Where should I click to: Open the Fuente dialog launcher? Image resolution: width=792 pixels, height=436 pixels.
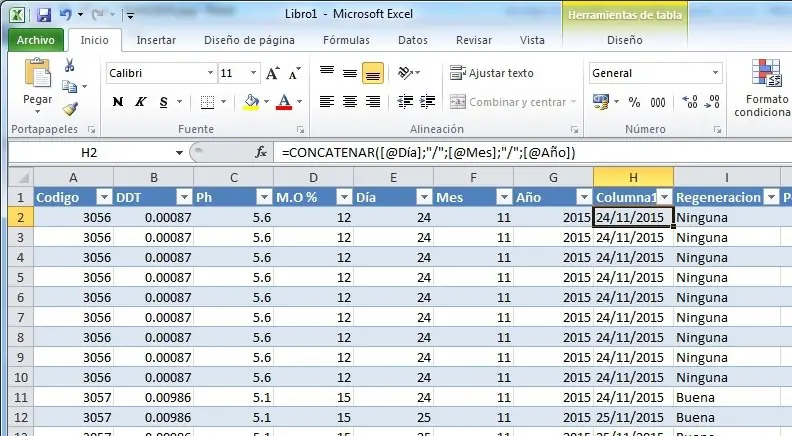tap(301, 130)
